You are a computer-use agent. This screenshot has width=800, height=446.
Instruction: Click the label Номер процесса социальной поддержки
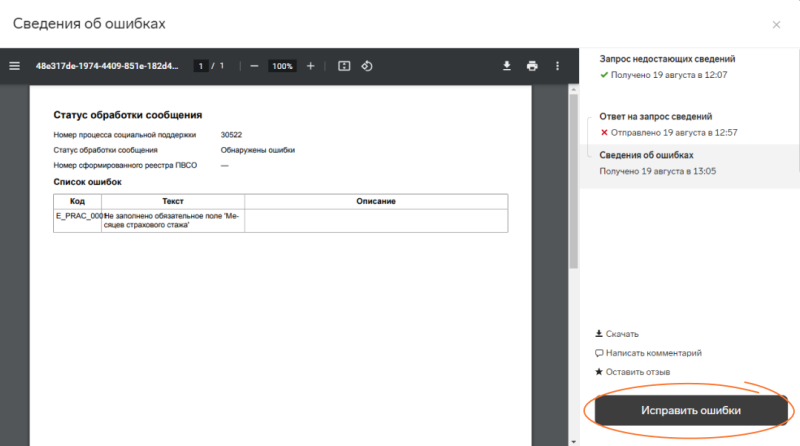[x=124, y=135]
